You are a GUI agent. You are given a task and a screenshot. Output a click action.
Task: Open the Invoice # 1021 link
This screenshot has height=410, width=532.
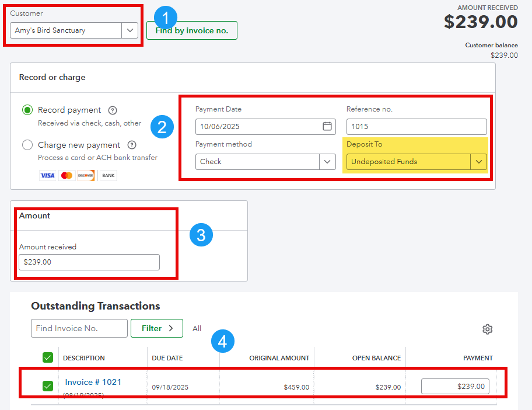pos(93,382)
